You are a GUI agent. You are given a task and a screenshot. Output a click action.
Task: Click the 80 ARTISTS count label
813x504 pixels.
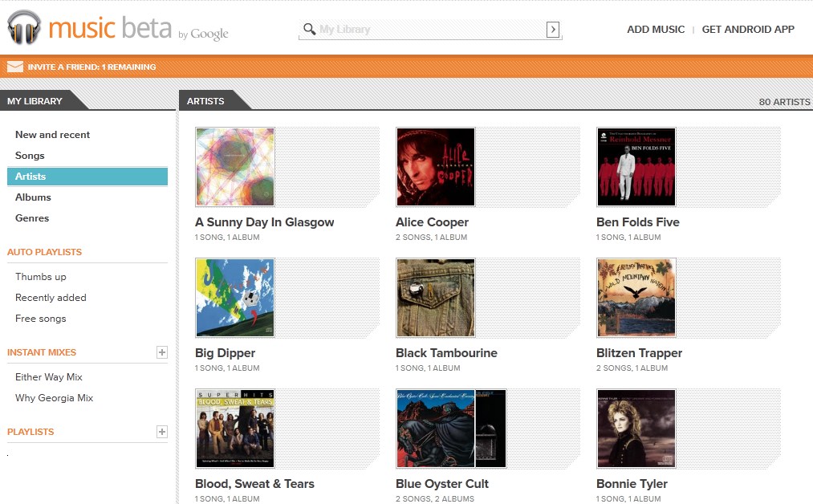[784, 102]
